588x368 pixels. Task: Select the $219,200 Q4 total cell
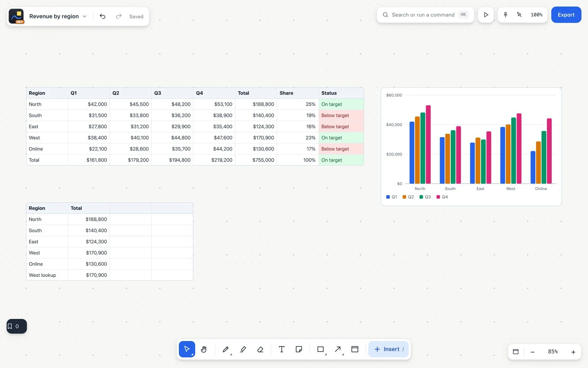[214, 160]
